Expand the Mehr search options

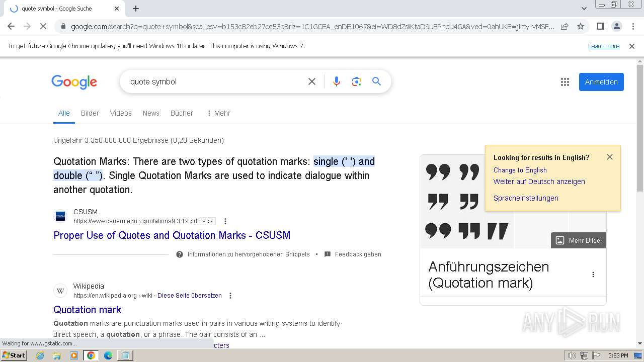pos(218,113)
